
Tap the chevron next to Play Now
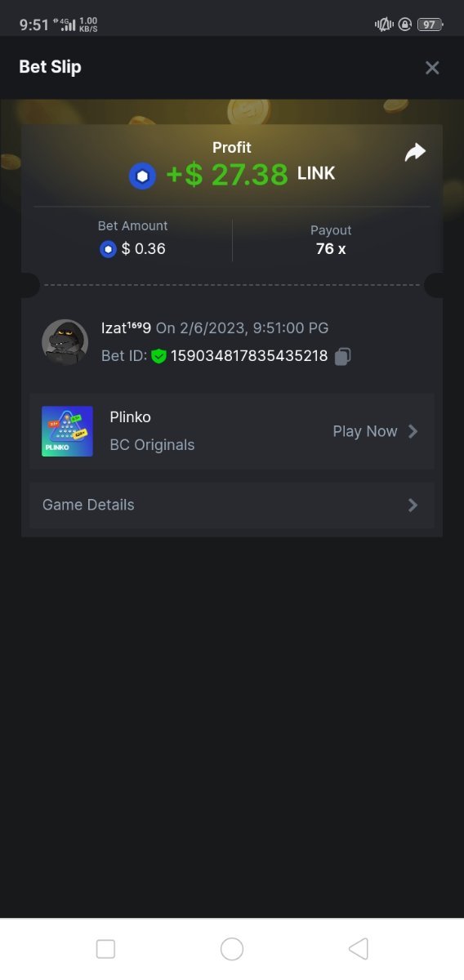coord(413,431)
